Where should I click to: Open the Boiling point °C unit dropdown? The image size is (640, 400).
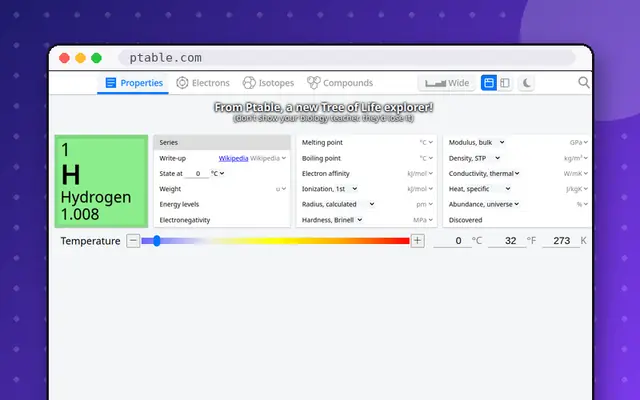[426, 158]
